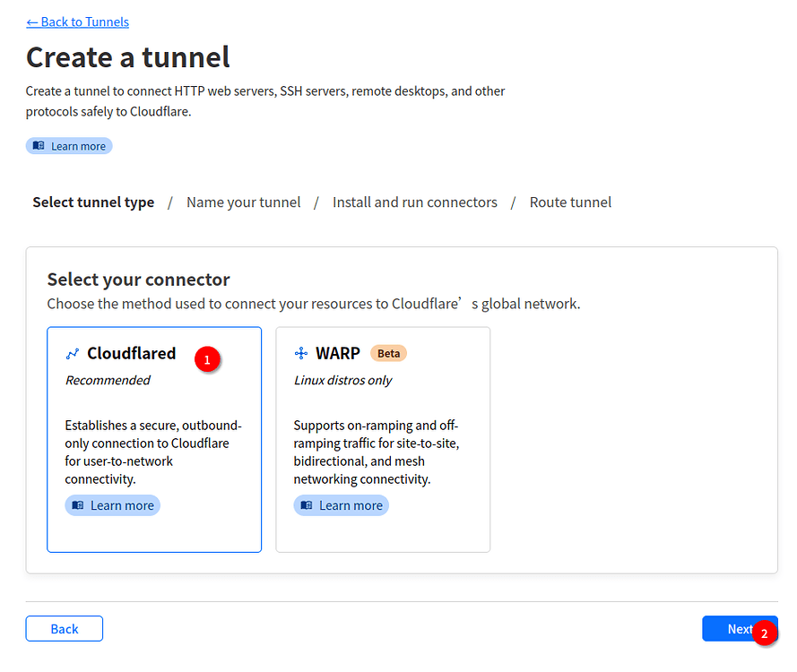Click the orange Beta badge
The width and height of the screenshot is (797, 672).
point(388,353)
